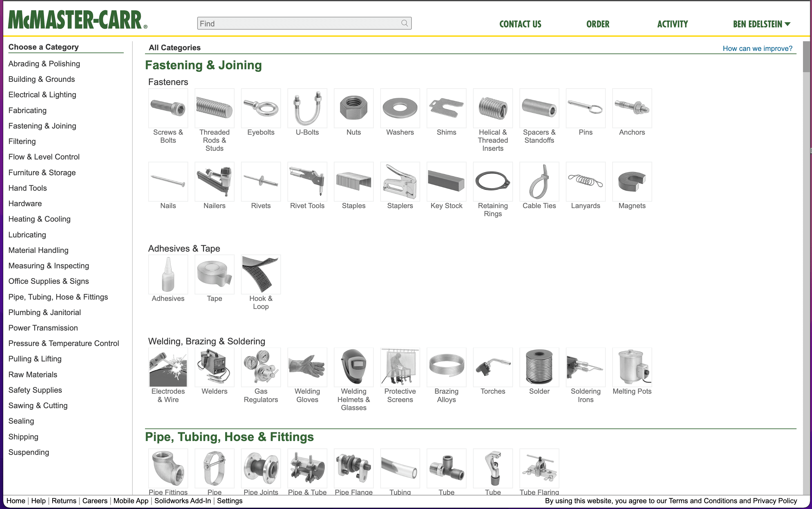
Task: Select the Nuts fastener icon
Action: click(353, 108)
